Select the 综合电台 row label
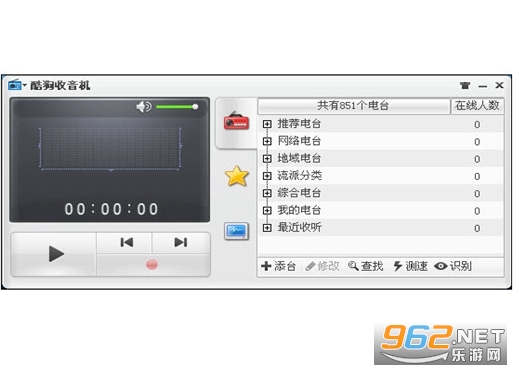Screen dimensions: 513x371 [299, 193]
